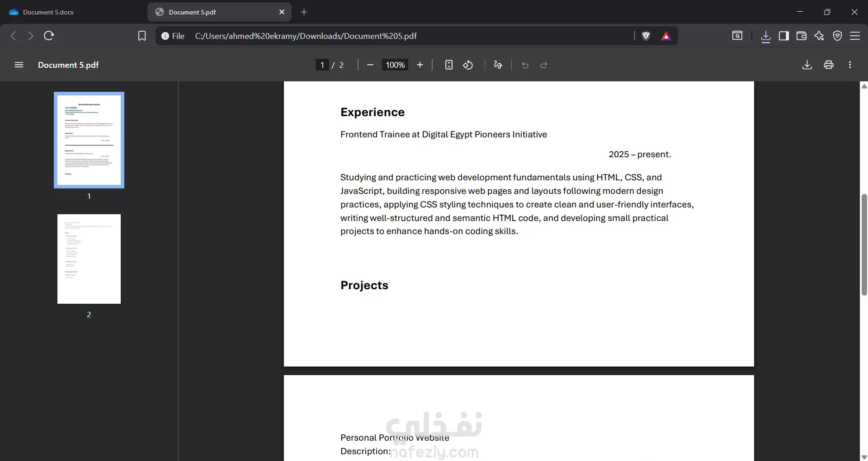Click the vertical scrollbar thumb

coord(864,245)
